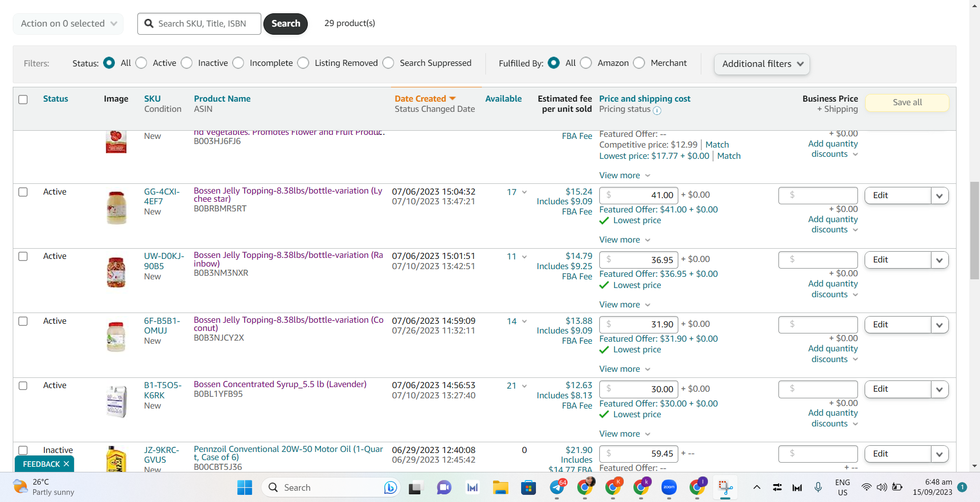Show hidden system tray icons

click(x=757, y=487)
